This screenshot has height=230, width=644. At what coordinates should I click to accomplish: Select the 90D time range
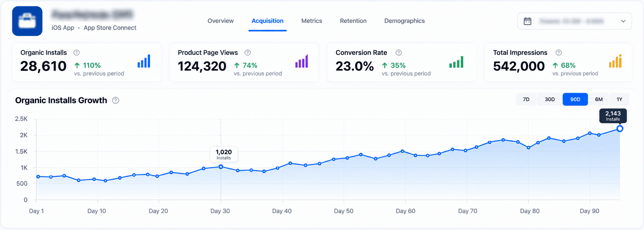(575, 99)
